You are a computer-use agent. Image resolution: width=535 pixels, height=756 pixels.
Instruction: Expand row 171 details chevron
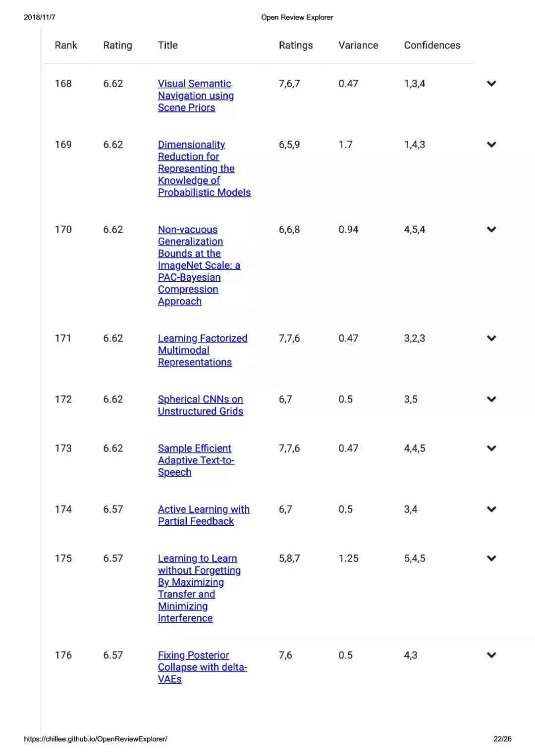(x=491, y=338)
